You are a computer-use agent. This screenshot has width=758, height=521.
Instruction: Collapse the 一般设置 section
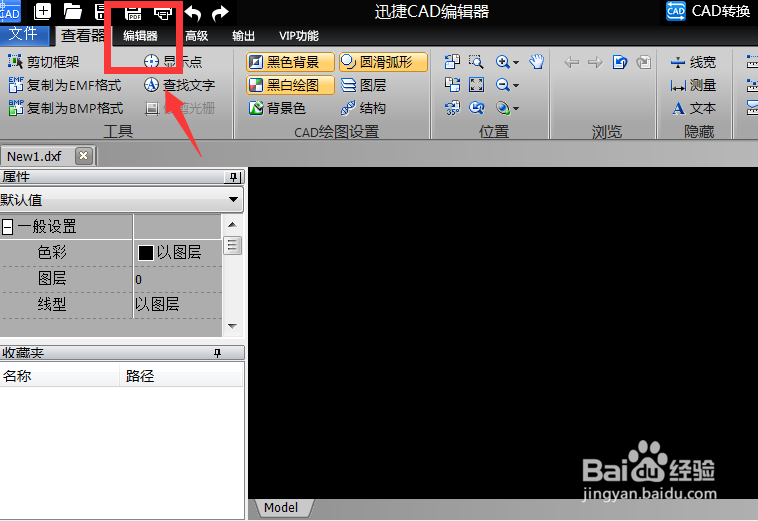8,227
